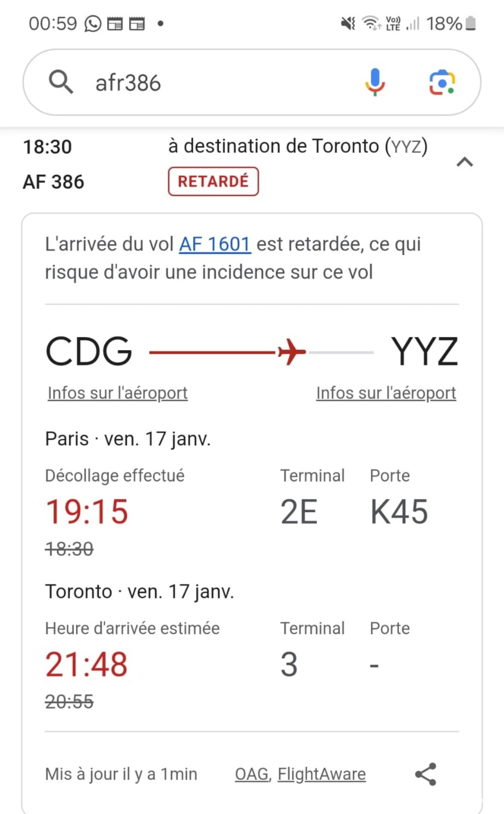Open Google Lens camera search
The image size is (504, 814).
pos(442,82)
